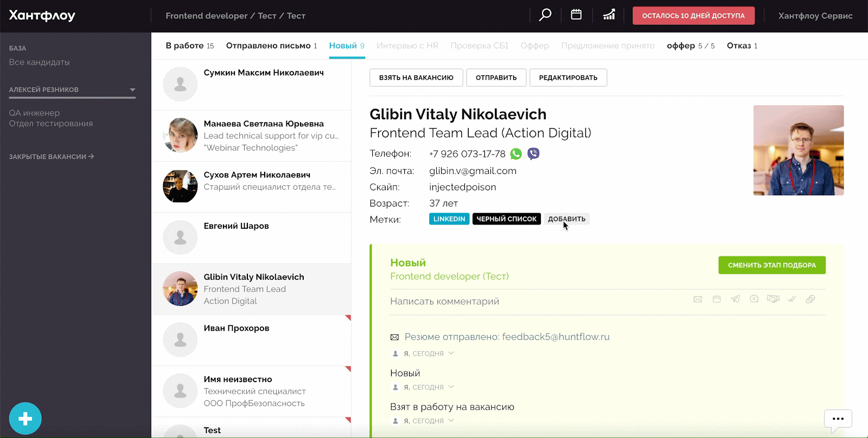
Task: Open the Предложение принято tab
Action: [x=608, y=46]
